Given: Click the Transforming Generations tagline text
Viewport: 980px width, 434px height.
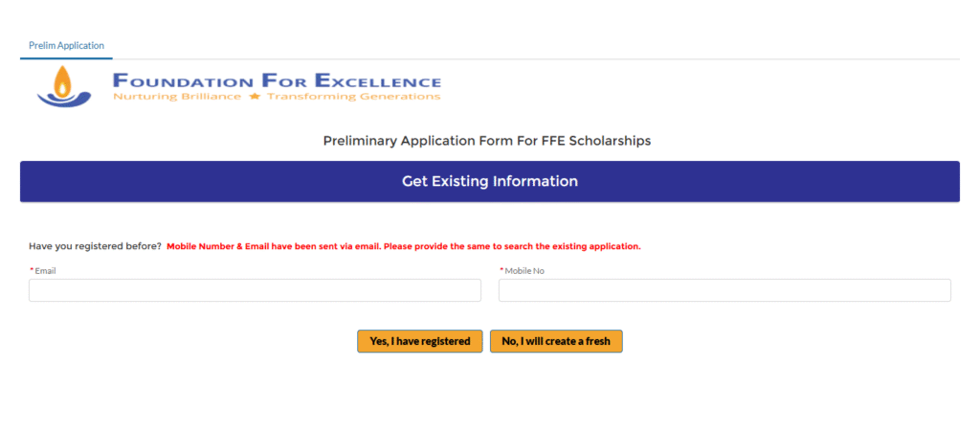Looking at the screenshot, I should tap(353, 97).
